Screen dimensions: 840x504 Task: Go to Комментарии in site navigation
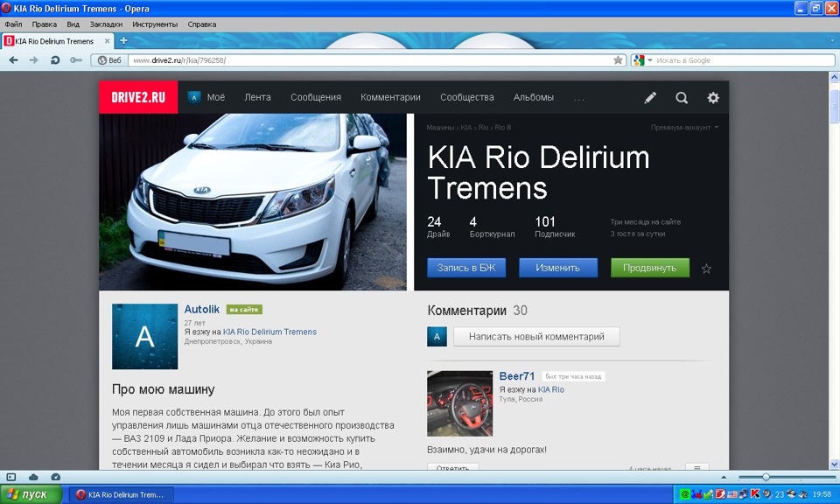390,97
